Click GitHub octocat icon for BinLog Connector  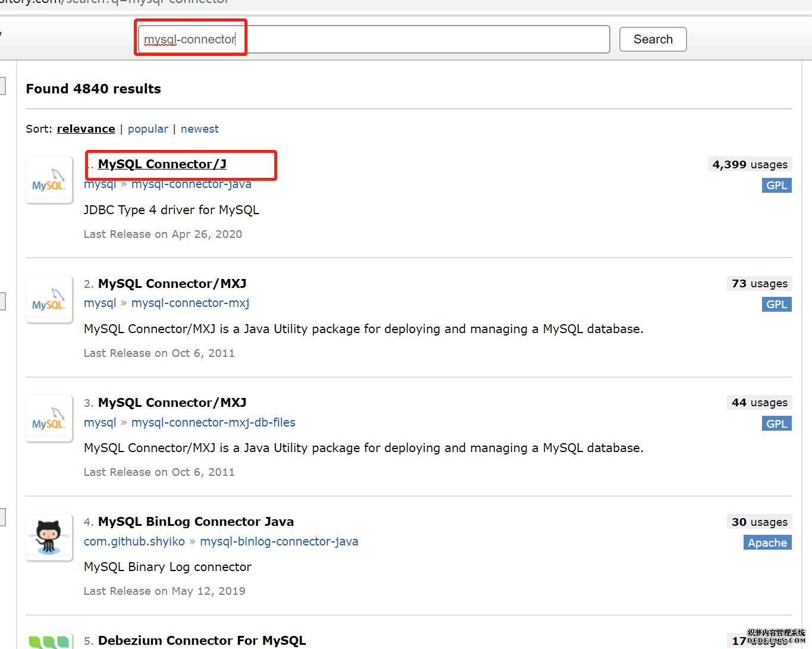coord(49,537)
